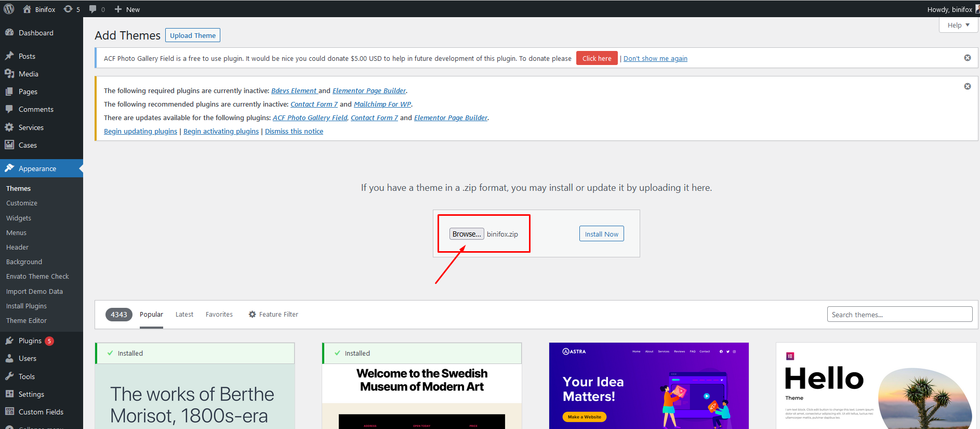Dismiss the required plugins notice
The width and height of the screenshot is (980, 429).
tap(967, 86)
